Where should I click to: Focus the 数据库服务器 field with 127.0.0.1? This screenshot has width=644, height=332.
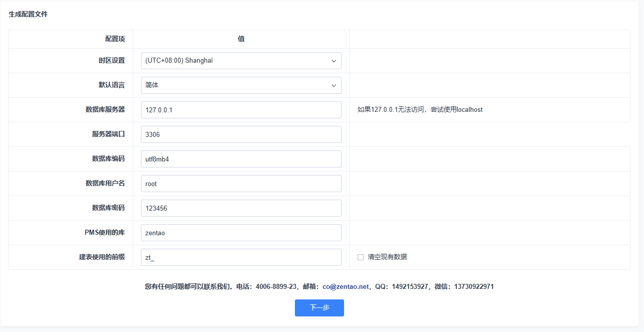[241, 110]
